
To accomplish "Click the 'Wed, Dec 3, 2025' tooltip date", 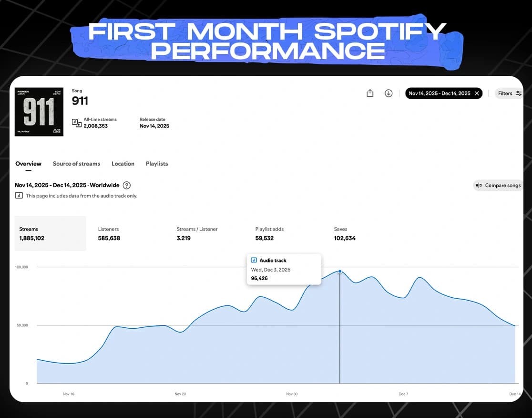I will 271,270.
